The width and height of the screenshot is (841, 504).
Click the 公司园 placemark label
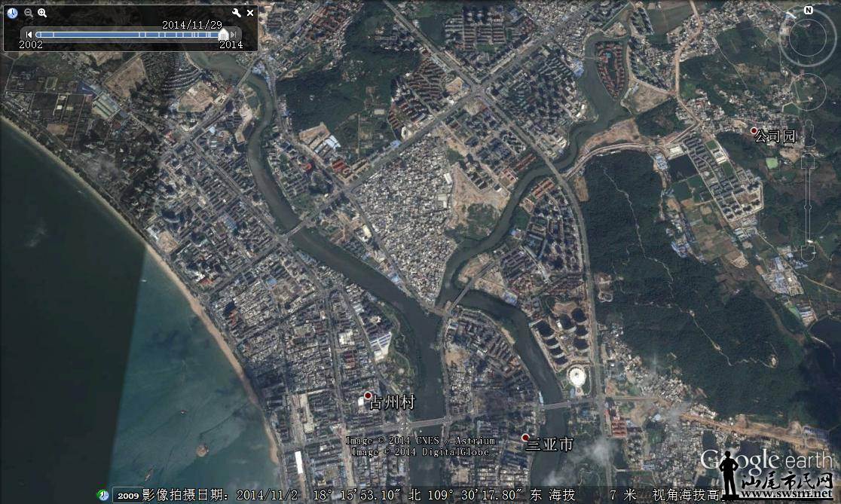point(775,136)
